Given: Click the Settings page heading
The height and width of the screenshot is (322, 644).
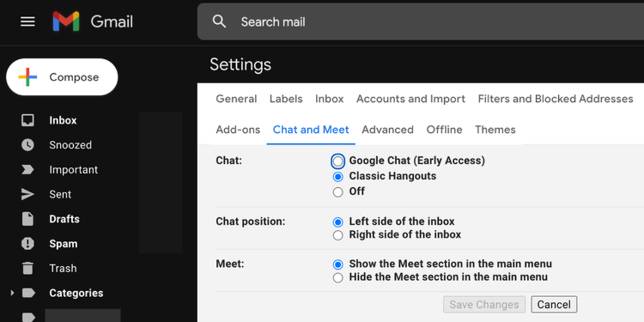Looking at the screenshot, I should (240, 64).
